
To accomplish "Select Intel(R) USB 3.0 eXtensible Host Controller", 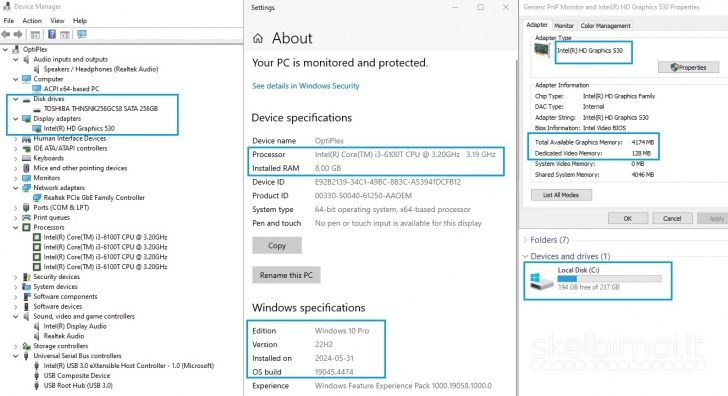I will pyautogui.click(x=129, y=366).
